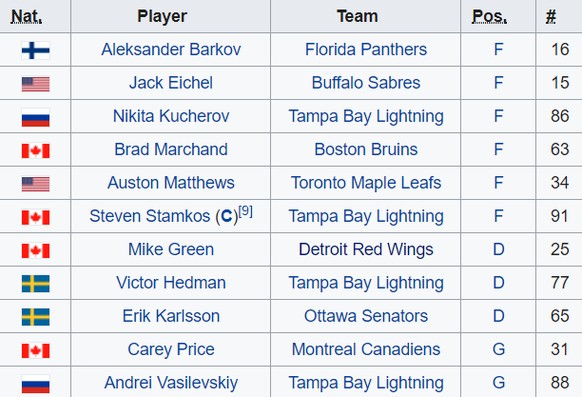Image resolution: width=582 pixels, height=397 pixels.
Task: Open the Buffalo Sabres team link
Action: click(366, 82)
